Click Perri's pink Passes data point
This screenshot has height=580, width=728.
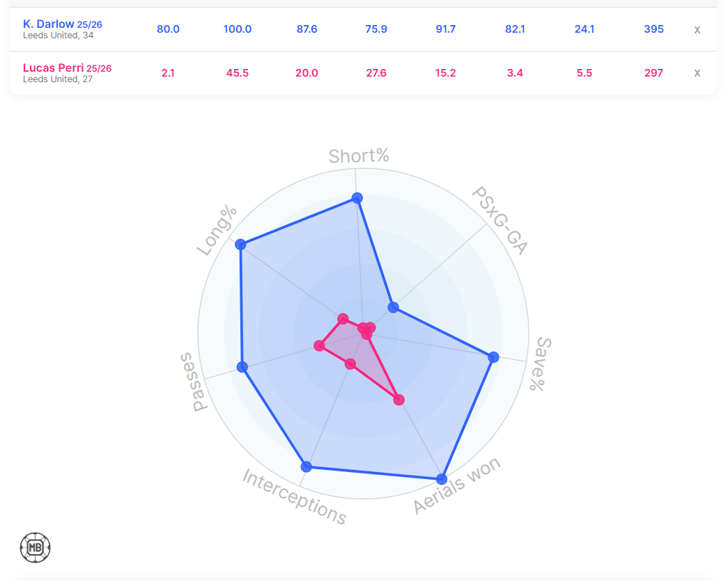[319, 345]
